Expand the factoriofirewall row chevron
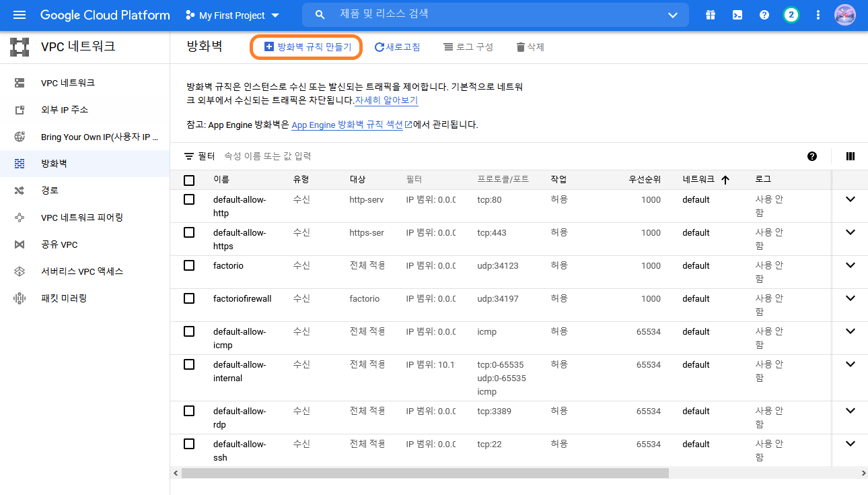 click(851, 298)
